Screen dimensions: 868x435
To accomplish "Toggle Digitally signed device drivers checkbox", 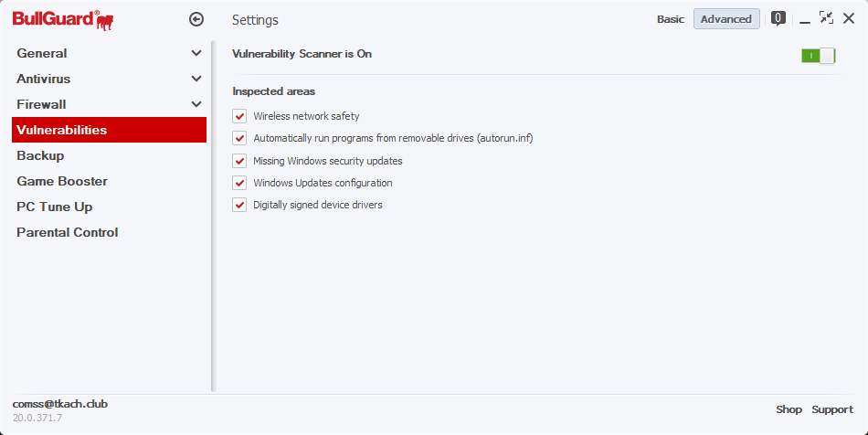I will tap(240, 205).
